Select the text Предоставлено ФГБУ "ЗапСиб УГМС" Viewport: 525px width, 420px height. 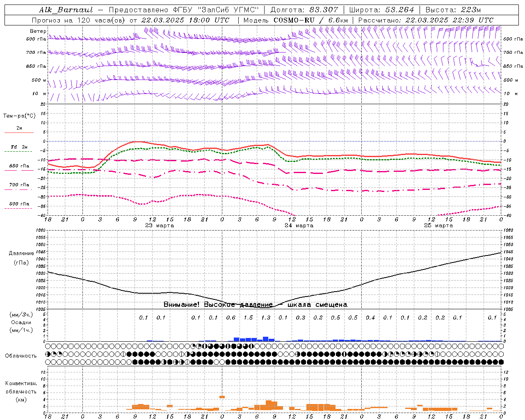pos(184,10)
